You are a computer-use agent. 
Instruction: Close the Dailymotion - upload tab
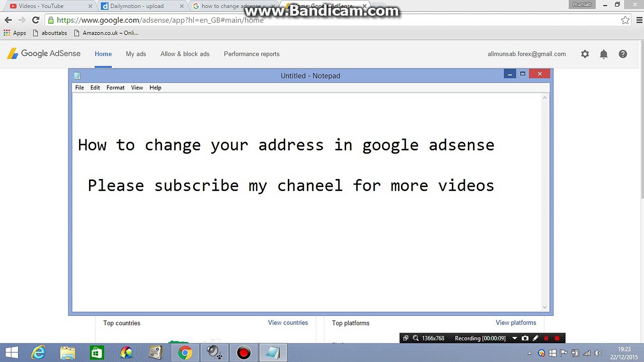click(x=183, y=7)
